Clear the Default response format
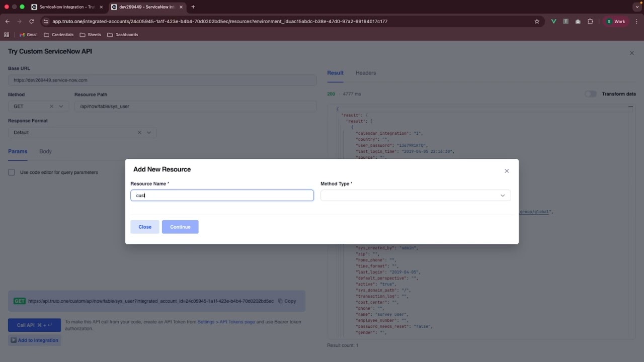 coord(139,132)
